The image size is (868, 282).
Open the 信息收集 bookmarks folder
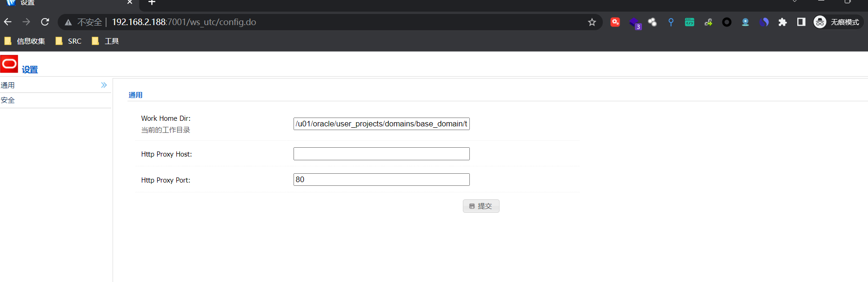[25, 41]
